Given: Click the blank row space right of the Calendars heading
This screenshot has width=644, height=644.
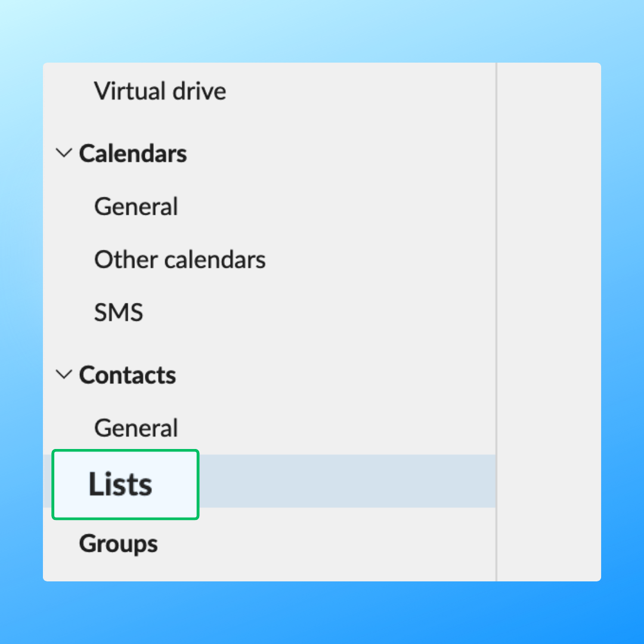Looking at the screenshot, I should [x=340, y=153].
